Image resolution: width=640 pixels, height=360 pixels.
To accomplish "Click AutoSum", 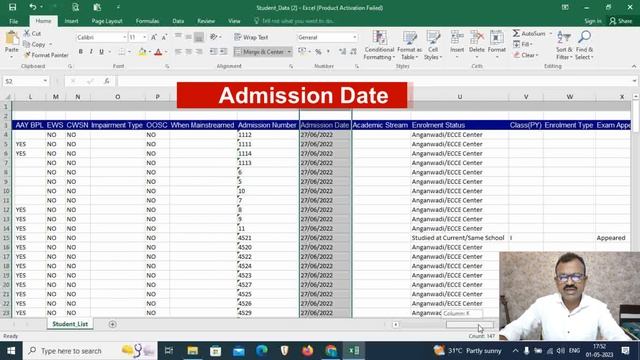I will pos(529,33).
